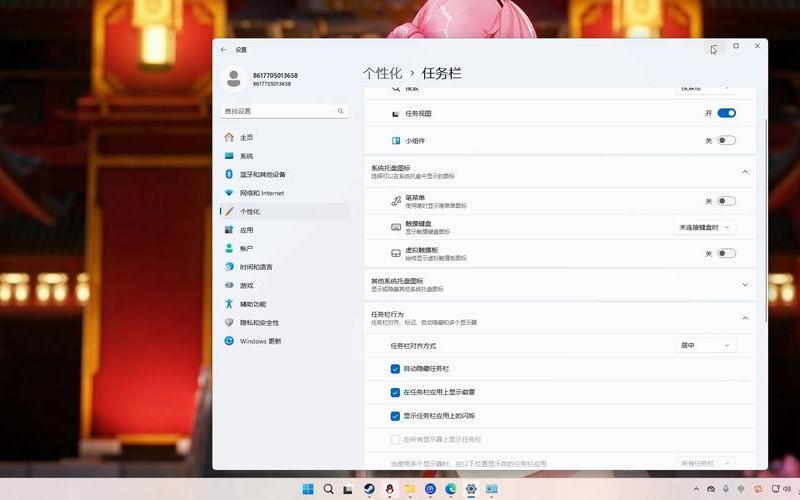Click the volume speaker icon in system tray
The width and height of the screenshot is (800, 500).
[x=789, y=489]
